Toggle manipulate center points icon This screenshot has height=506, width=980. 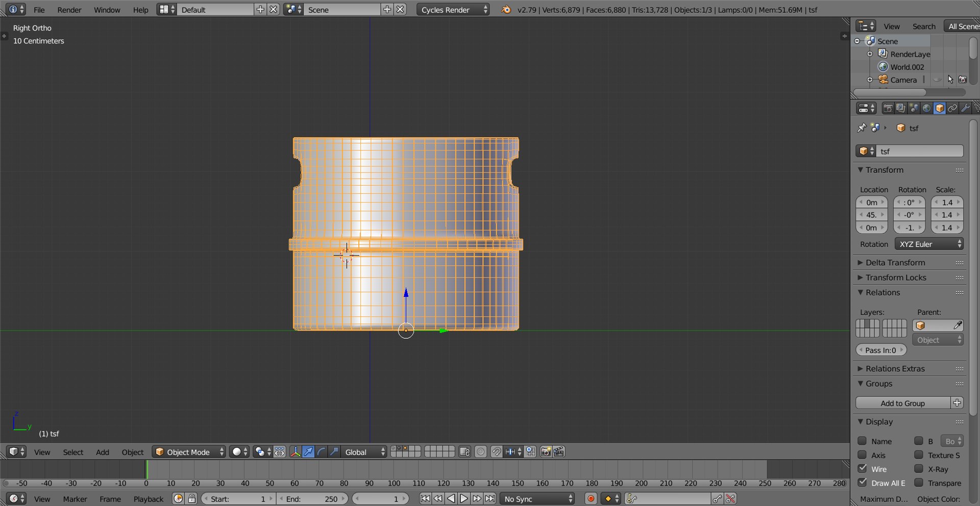280,452
